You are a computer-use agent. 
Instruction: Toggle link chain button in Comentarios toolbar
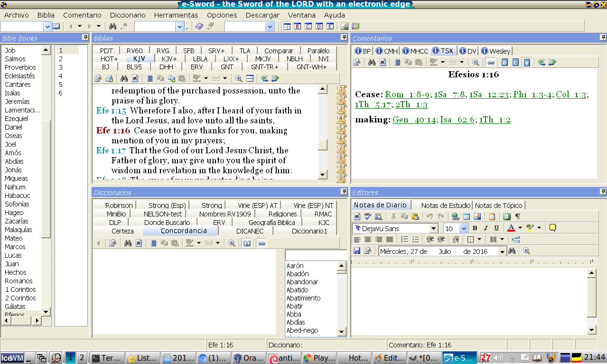tap(491, 62)
